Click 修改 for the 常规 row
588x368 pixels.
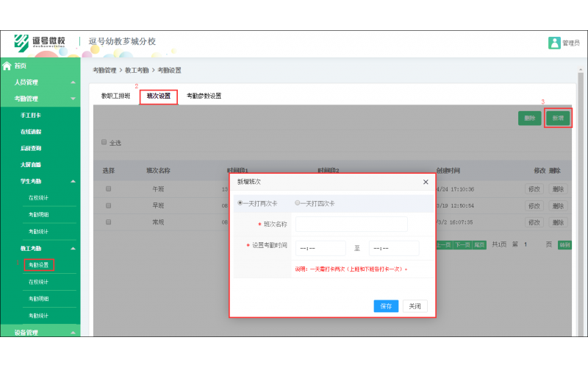pos(534,222)
